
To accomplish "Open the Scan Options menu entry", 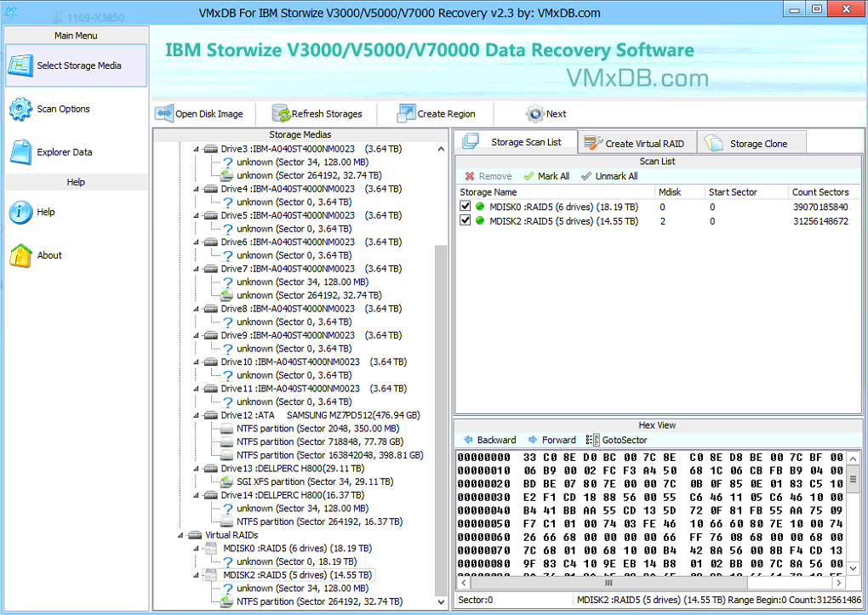I will [76, 109].
